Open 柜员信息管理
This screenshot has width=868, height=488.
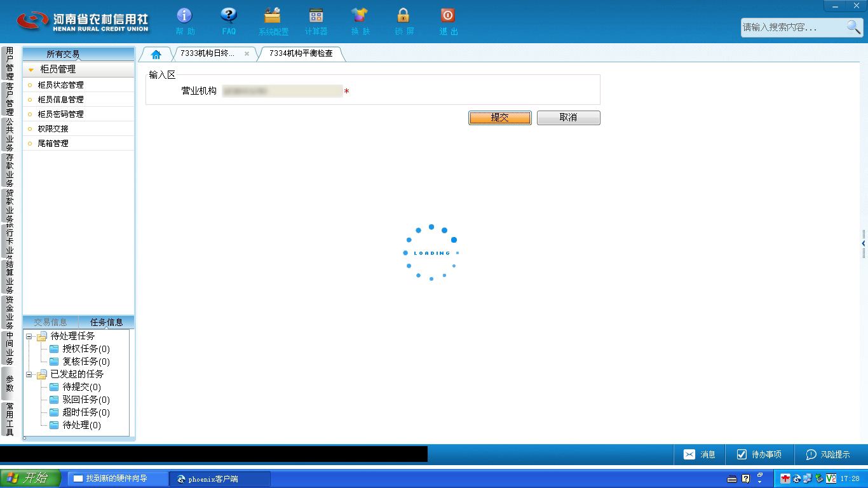[79, 99]
